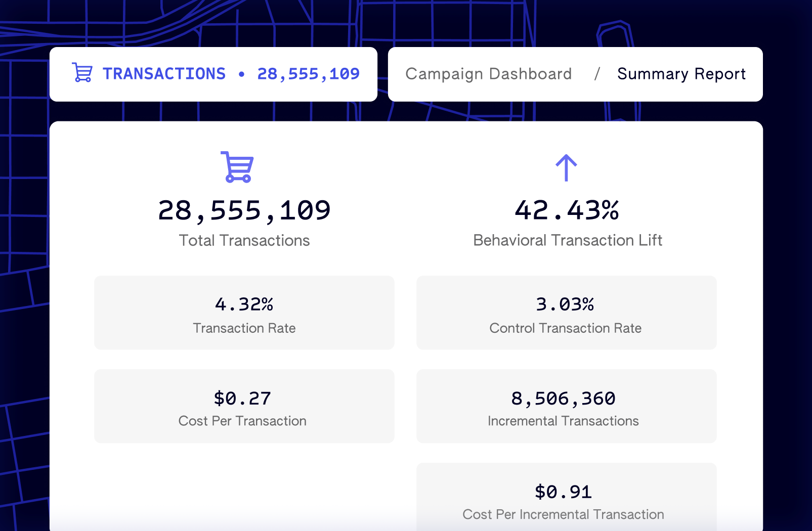The height and width of the screenshot is (531, 812).
Task: Click the $0.91 incremental cost value
Action: 563,492
